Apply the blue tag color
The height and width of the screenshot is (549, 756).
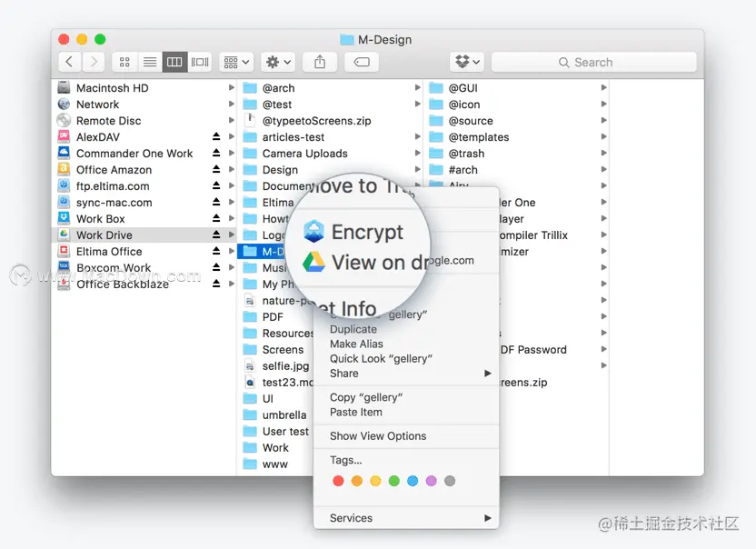click(x=413, y=481)
